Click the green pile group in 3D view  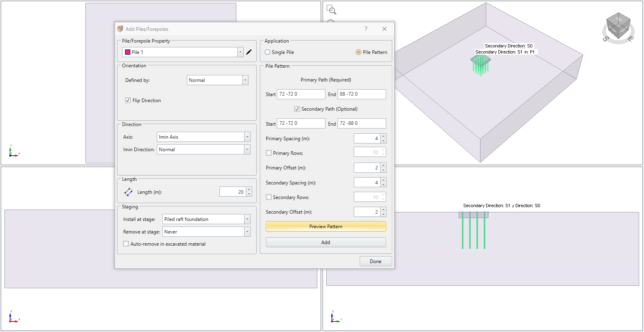[480, 65]
